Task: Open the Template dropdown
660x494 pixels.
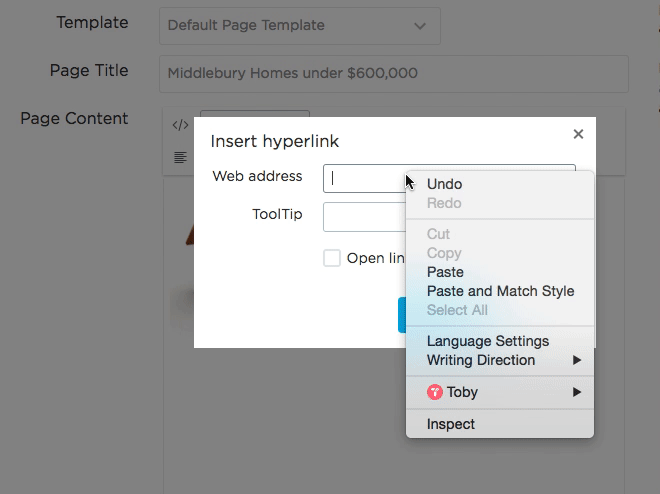Action: [300, 26]
